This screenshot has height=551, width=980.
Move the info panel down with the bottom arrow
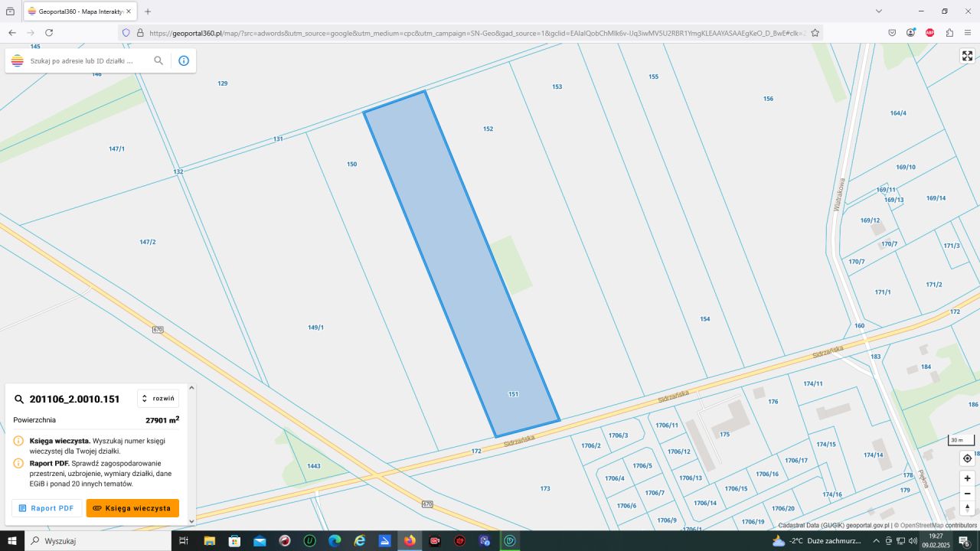tap(191, 521)
